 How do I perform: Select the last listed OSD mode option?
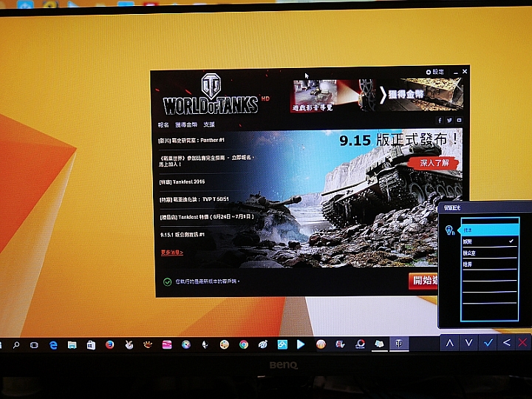coord(490,264)
